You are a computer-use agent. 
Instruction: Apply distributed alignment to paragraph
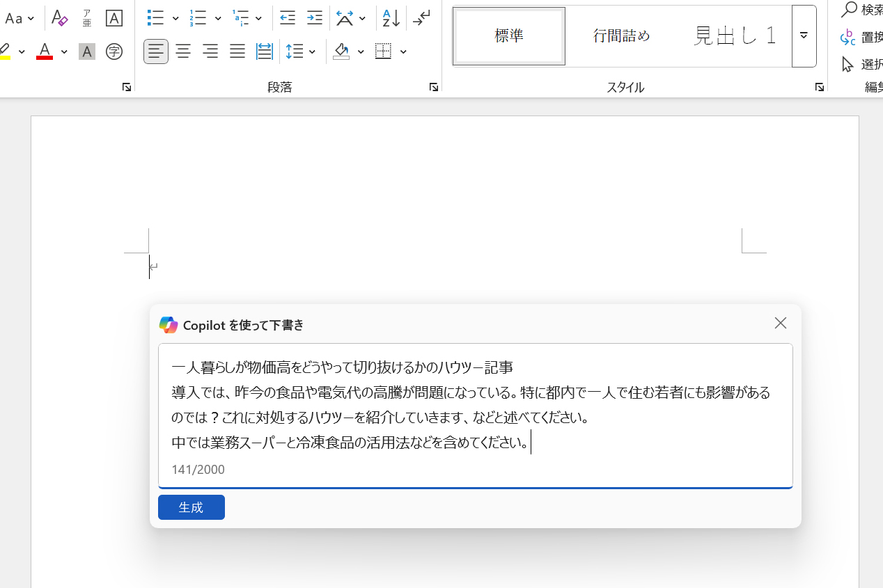(x=265, y=51)
